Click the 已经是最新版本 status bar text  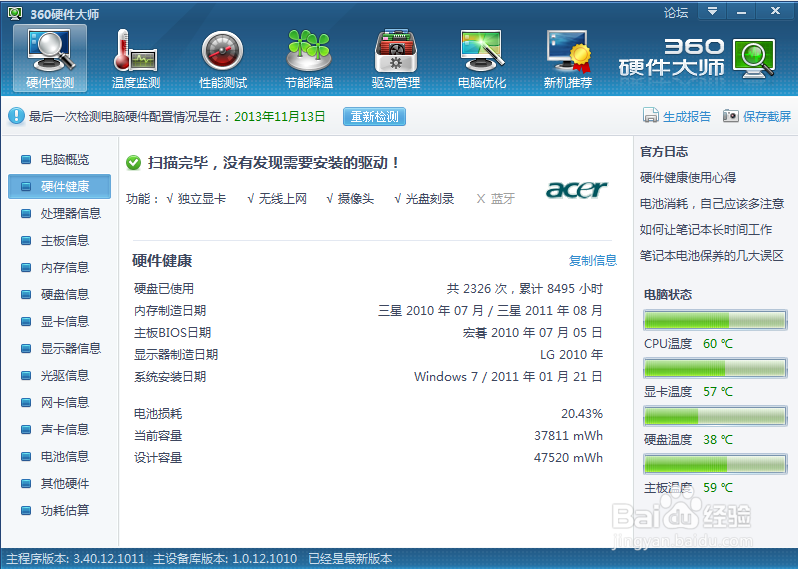(350, 558)
